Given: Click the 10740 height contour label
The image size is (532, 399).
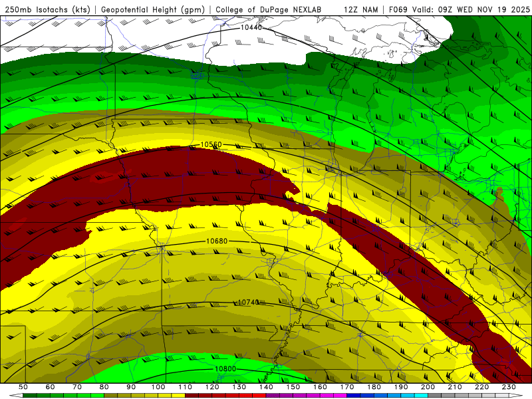Looking at the screenshot, I should click(x=248, y=302).
